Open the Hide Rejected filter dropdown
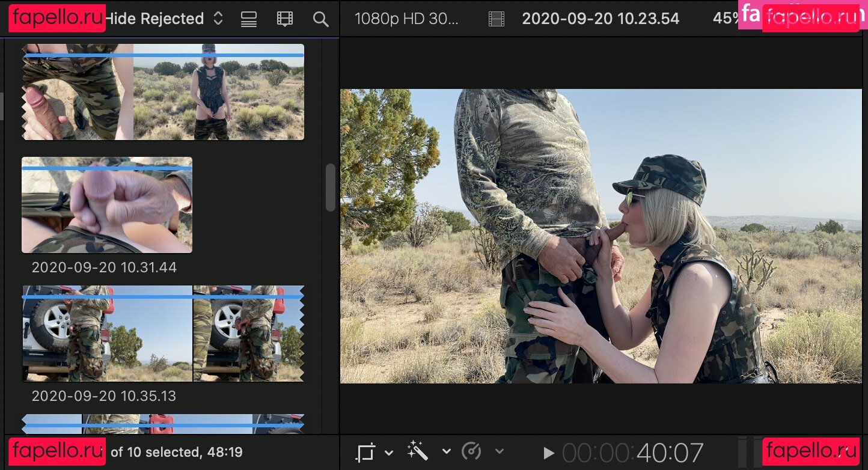Image resolution: width=868 pixels, height=470 pixels. pyautogui.click(x=155, y=19)
